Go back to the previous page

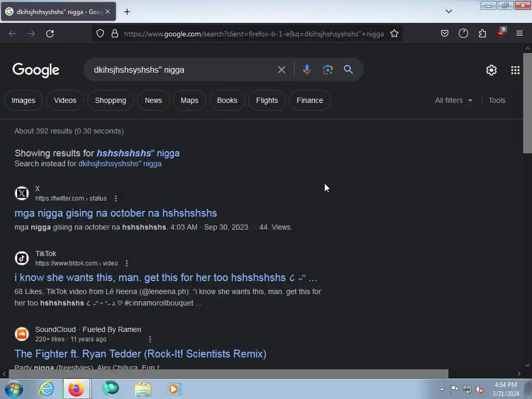point(12,34)
